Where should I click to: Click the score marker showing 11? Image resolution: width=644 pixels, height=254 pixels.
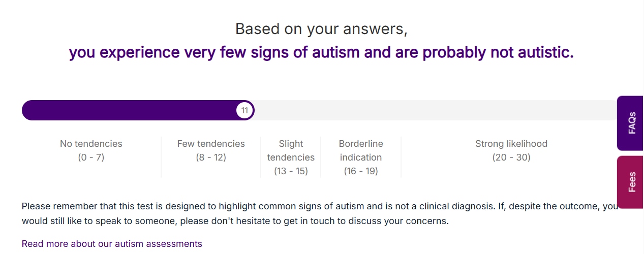(245, 110)
